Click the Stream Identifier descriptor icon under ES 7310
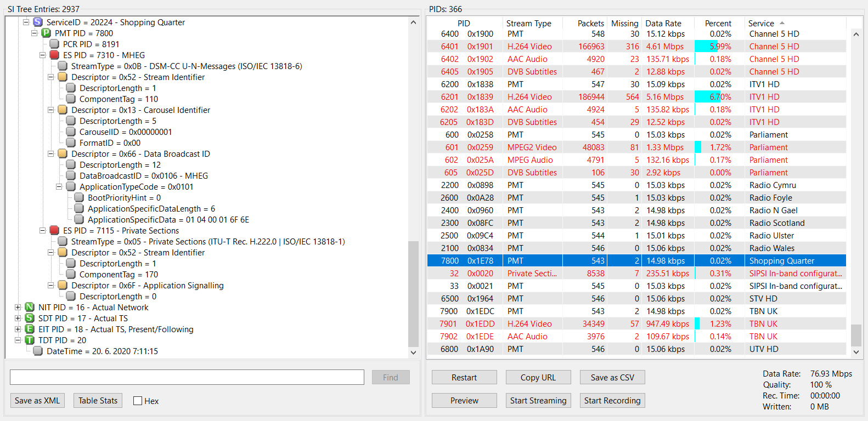Screen dimensions: 868x421 [x=63, y=77]
